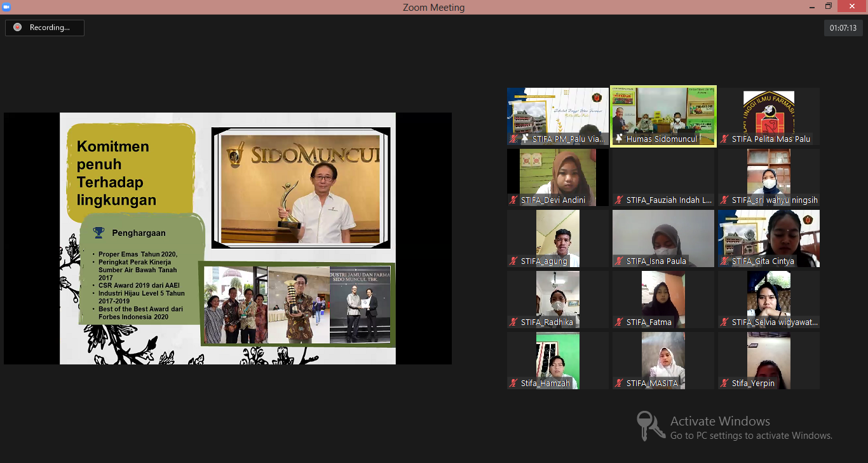Screen dimensions: 868x463
Task: Click the muted mic icon for STIFA_Radhika
Action: click(x=513, y=322)
